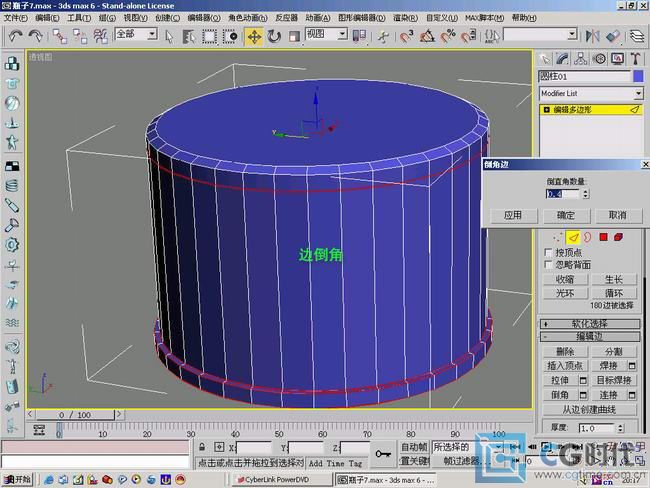Adjust the 倒直角数量 spinner arrows
This screenshot has width=650, height=488.
(585, 194)
